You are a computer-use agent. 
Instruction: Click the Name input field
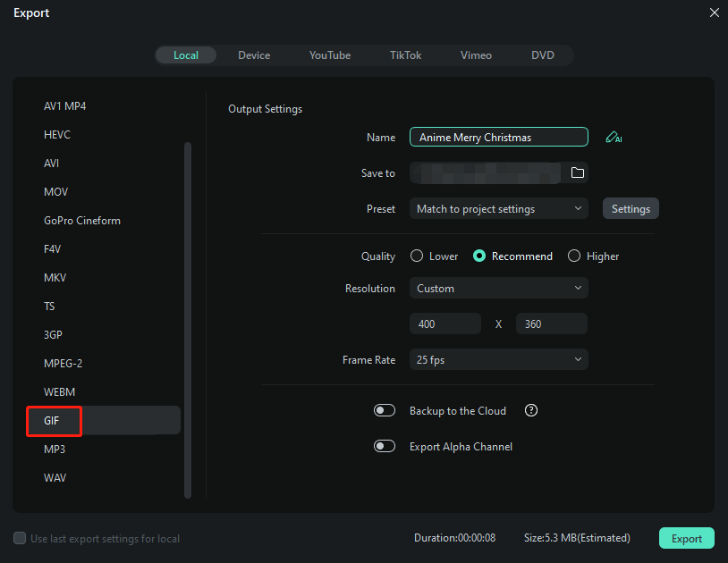coord(499,138)
